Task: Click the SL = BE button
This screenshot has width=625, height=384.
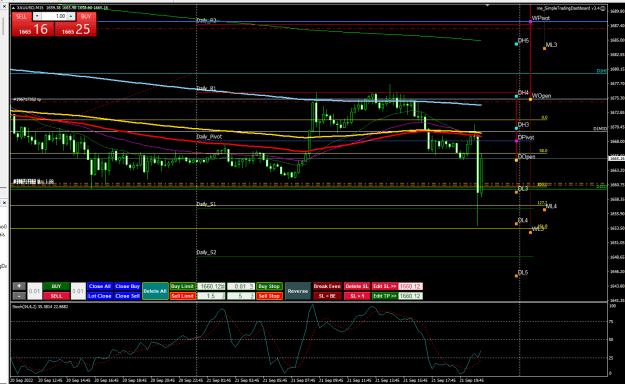Action: tap(327, 296)
